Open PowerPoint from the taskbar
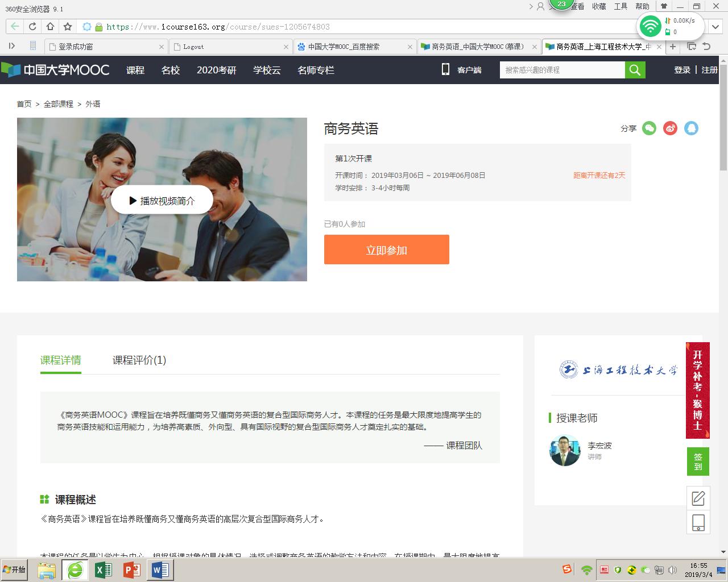 [x=132, y=570]
